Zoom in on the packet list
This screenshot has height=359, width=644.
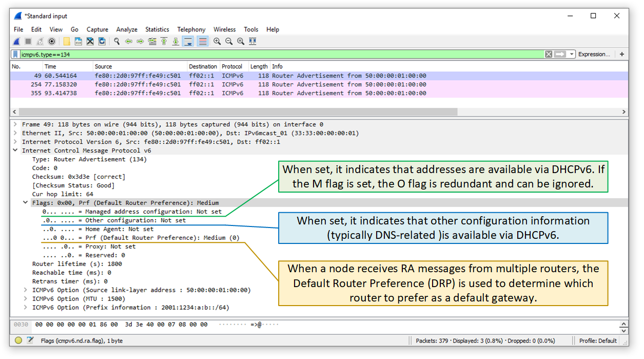(x=217, y=41)
